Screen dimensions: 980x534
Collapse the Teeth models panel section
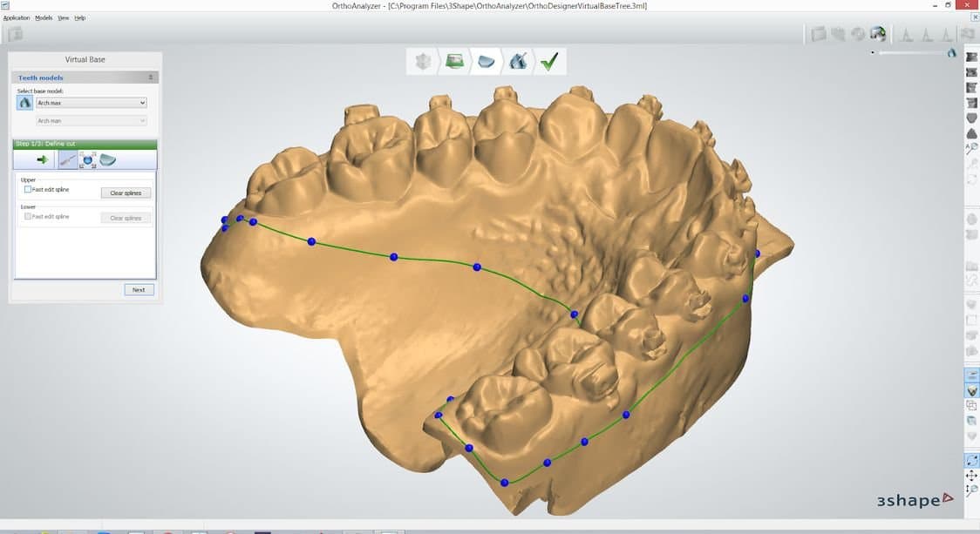click(150, 78)
